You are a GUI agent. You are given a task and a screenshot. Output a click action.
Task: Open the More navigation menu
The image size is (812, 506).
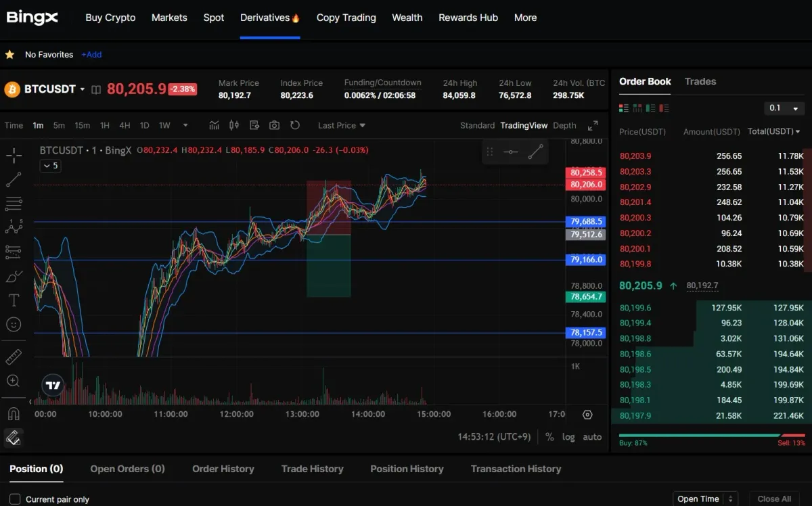pos(525,18)
